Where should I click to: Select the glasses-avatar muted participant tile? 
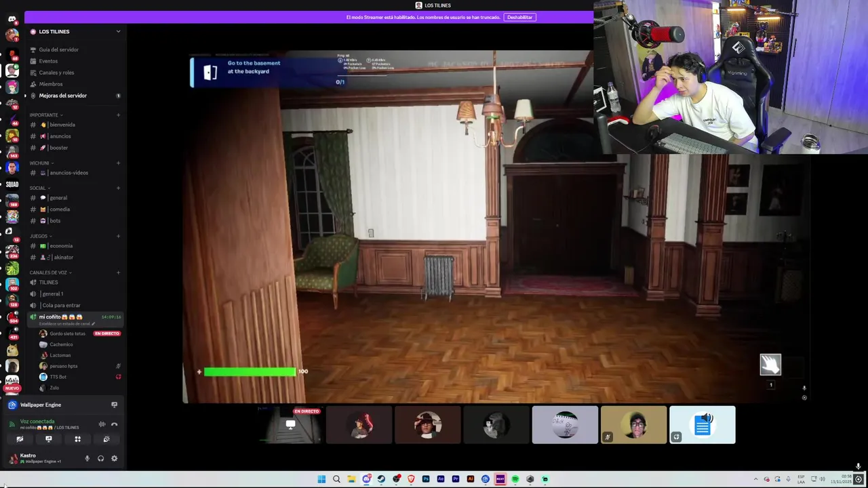tap(634, 425)
